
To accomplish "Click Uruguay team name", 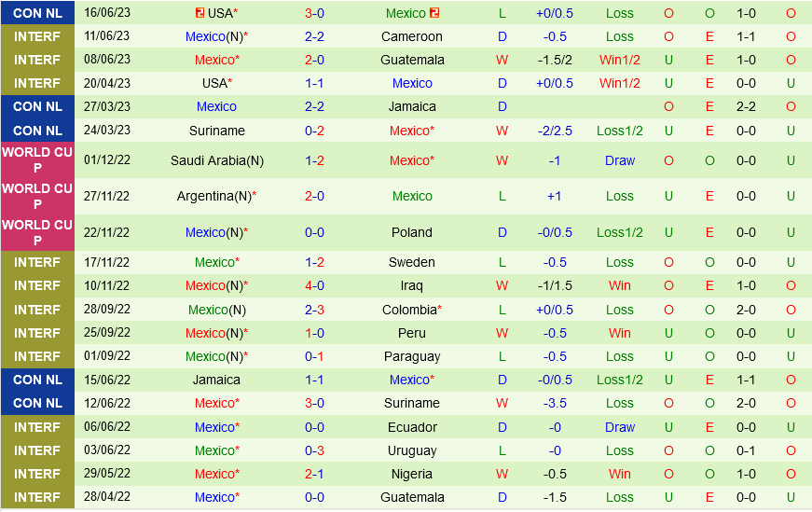I will (412, 450).
